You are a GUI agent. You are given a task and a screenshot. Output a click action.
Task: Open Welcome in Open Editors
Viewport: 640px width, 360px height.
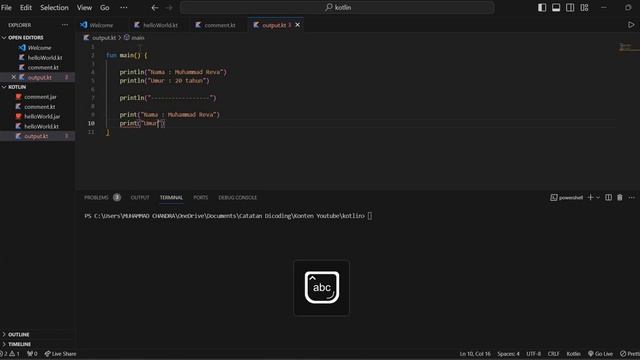[x=39, y=48]
